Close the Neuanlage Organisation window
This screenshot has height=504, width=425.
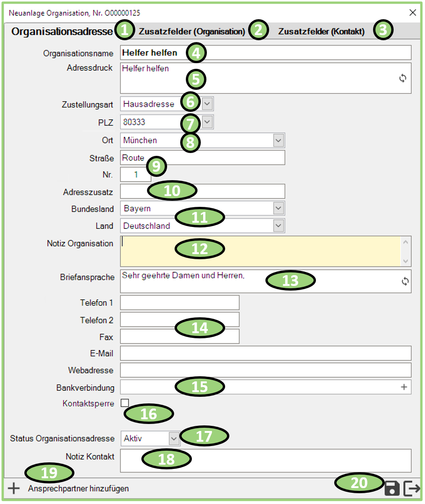point(412,13)
